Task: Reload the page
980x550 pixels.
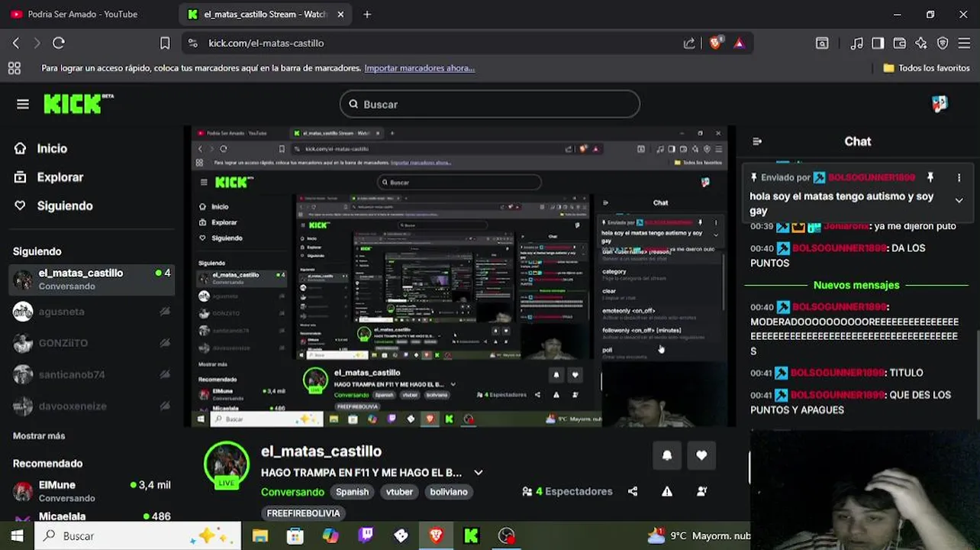Action: tap(59, 44)
